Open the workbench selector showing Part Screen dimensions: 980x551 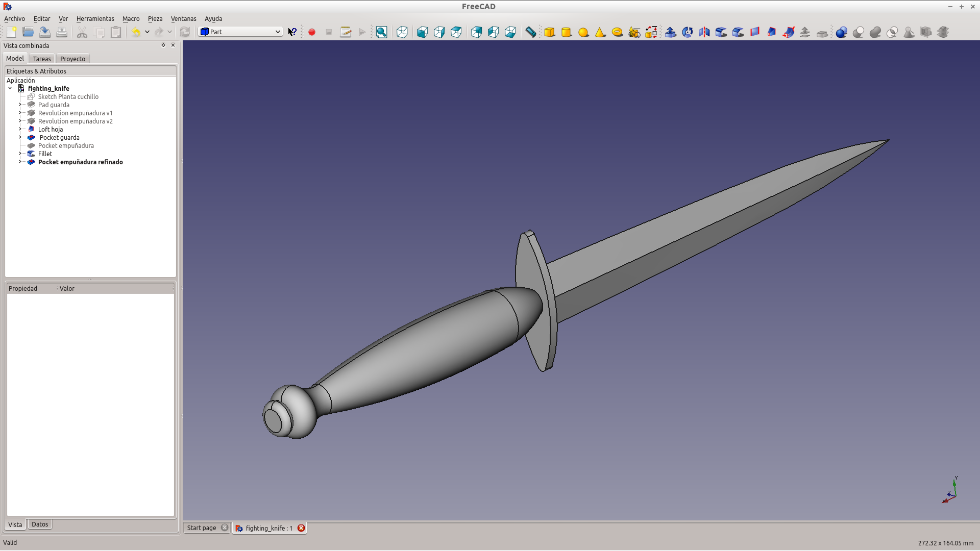[x=240, y=32]
